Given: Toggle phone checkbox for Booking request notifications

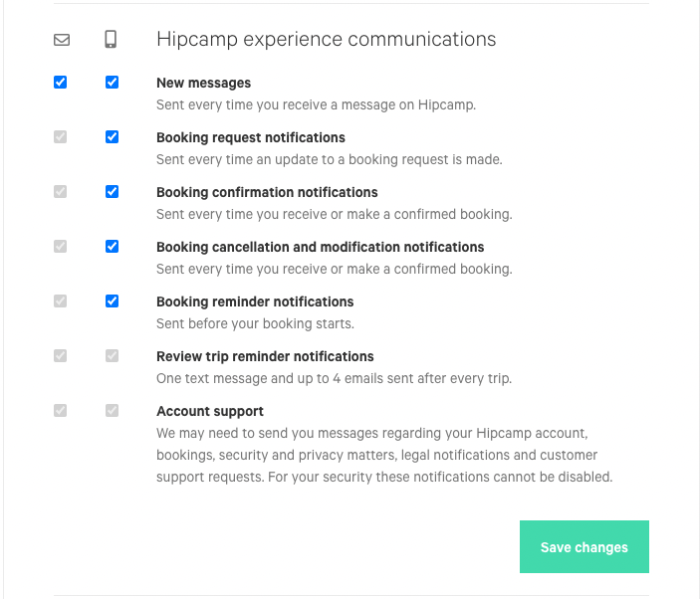Looking at the screenshot, I should point(113,137).
